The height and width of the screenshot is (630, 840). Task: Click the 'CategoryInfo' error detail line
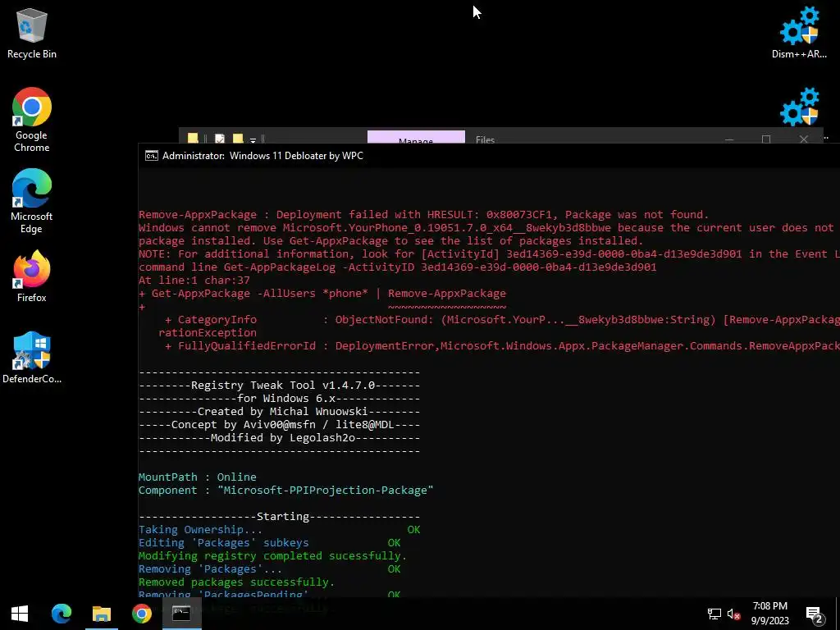point(502,320)
